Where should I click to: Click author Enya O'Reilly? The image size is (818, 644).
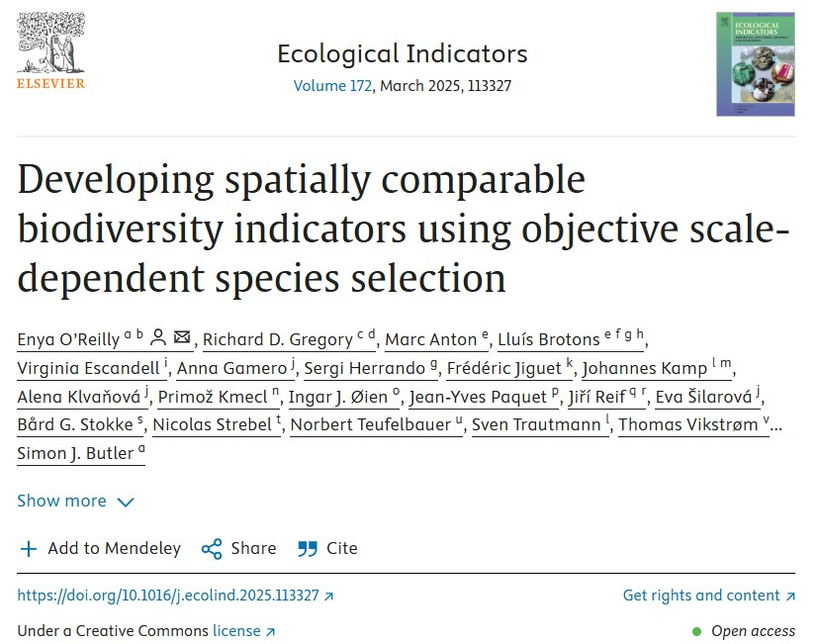[x=69, y=339]
